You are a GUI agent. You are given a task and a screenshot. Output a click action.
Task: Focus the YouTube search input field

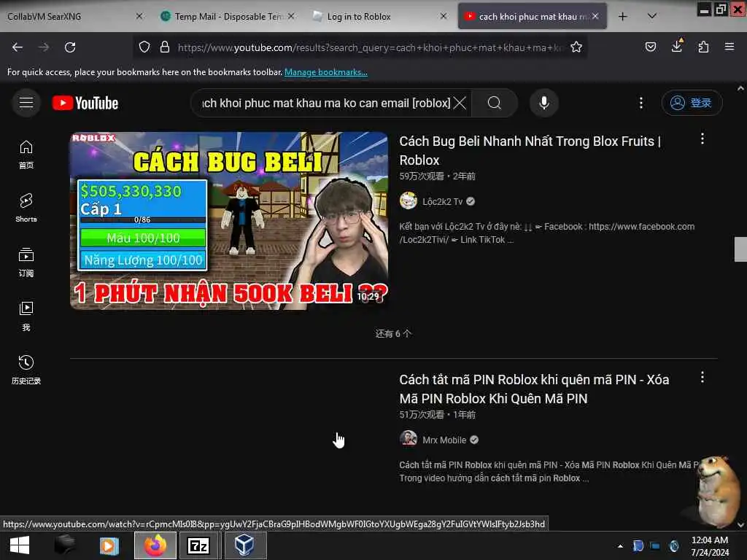[x=326, y=103]
